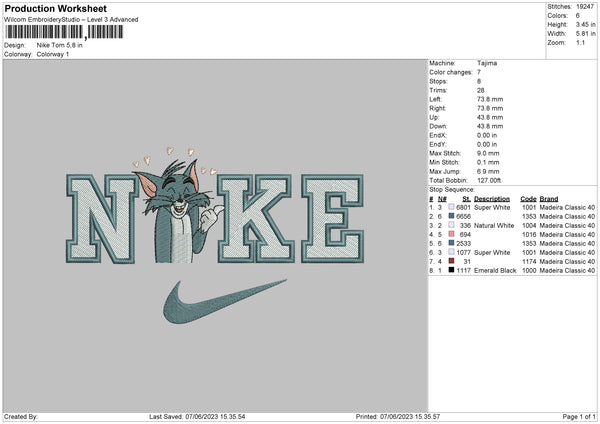Select the dark red swatch in stop 7
600x424 pixels.
[x=451, y=261]
